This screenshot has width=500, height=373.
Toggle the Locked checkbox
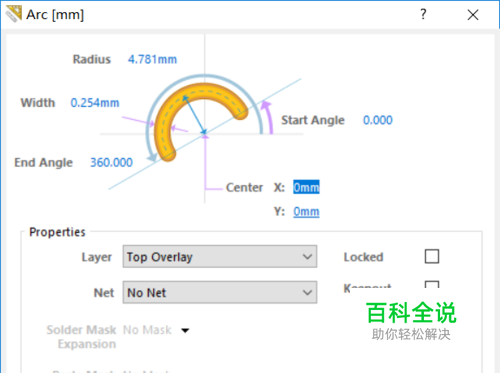(432, 257)
